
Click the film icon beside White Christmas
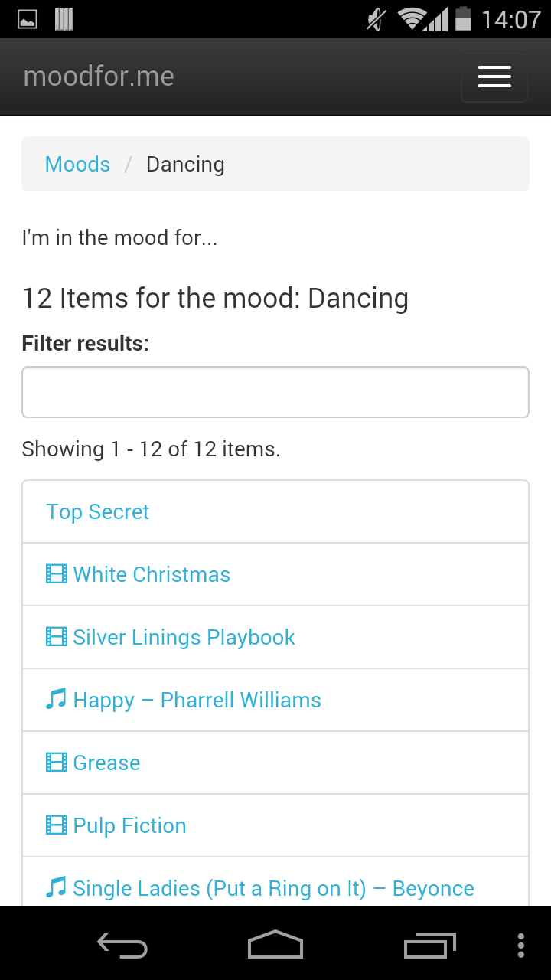pyautogui.click(x=57, y=574)
